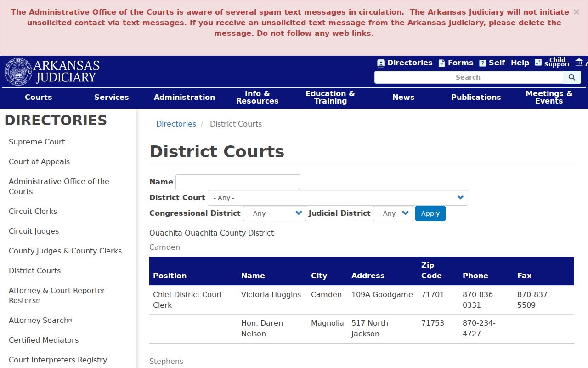Open the Services menu
Screen dimensions: 588x368
(x=112, y=97)
